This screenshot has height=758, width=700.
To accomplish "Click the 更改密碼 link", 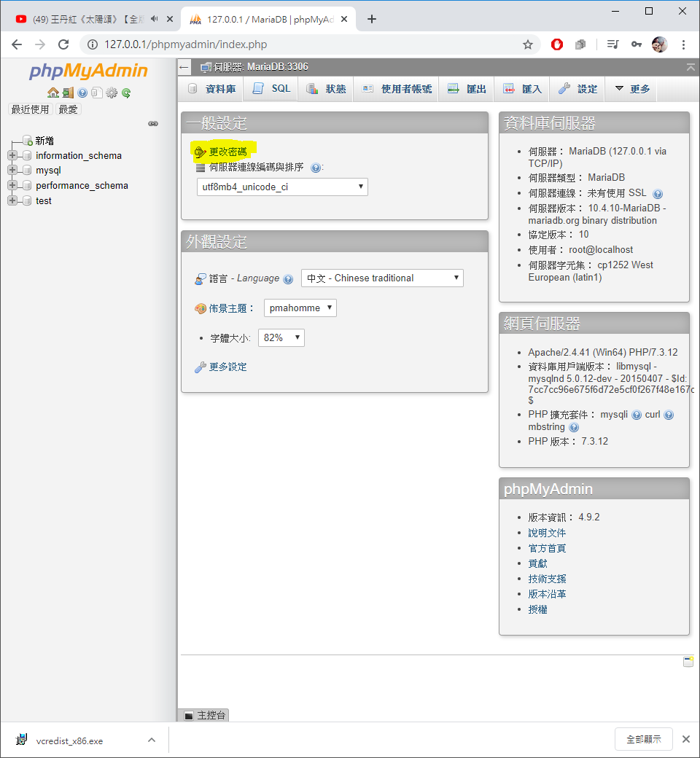I will 227,152.
